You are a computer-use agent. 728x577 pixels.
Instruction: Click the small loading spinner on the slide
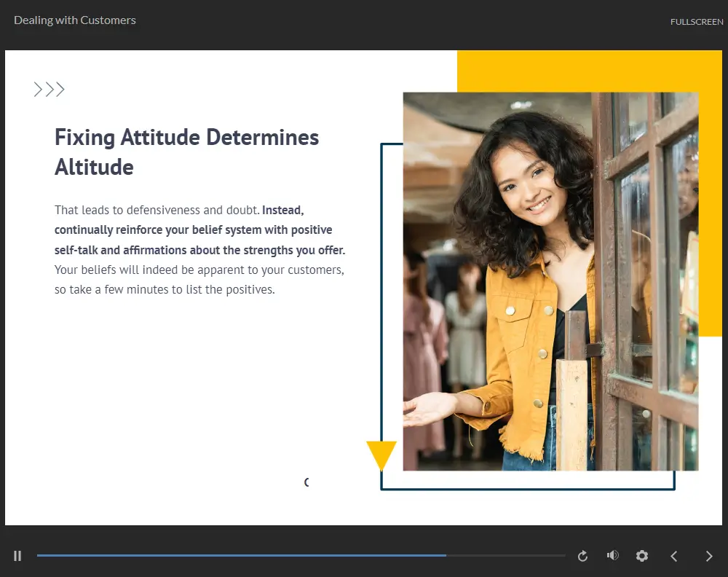click(x=306, y=482)
